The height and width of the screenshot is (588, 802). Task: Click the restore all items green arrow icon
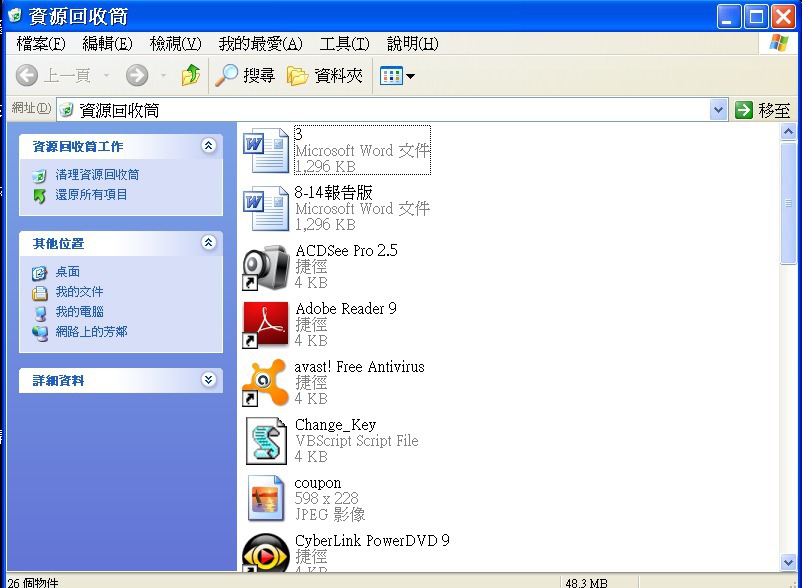[39, 196]
